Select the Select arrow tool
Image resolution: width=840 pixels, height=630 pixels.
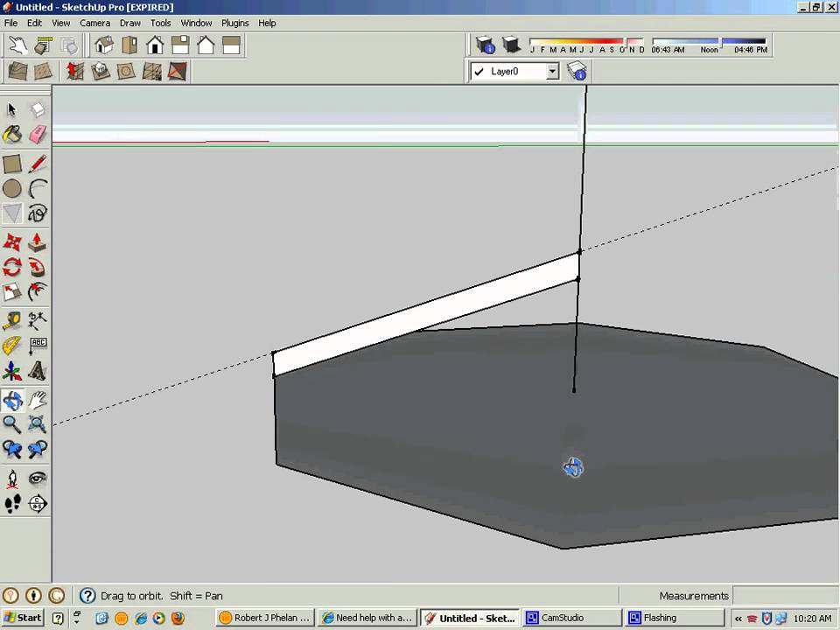point(12,110)
